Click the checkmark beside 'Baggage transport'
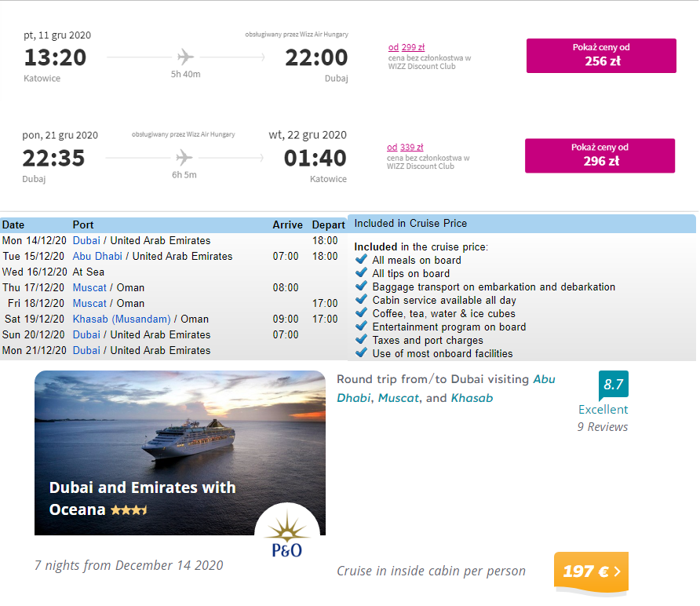700x606 pixels. [361, 287]
